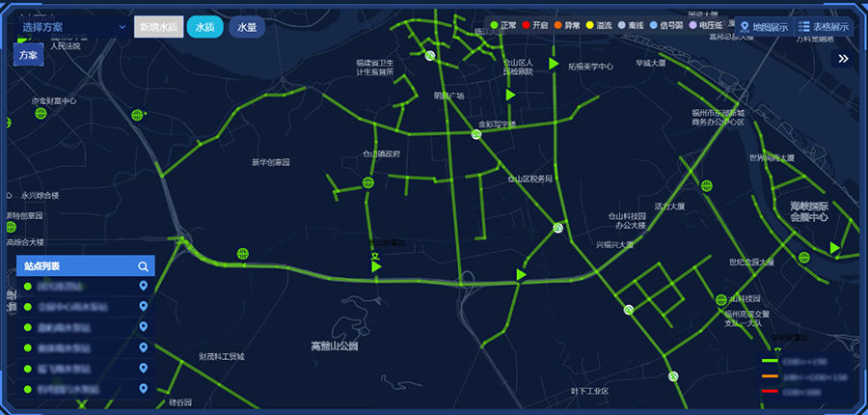Switch to the 水质 tab
Screen dimensions: 868x415
[x=204, y=27]
